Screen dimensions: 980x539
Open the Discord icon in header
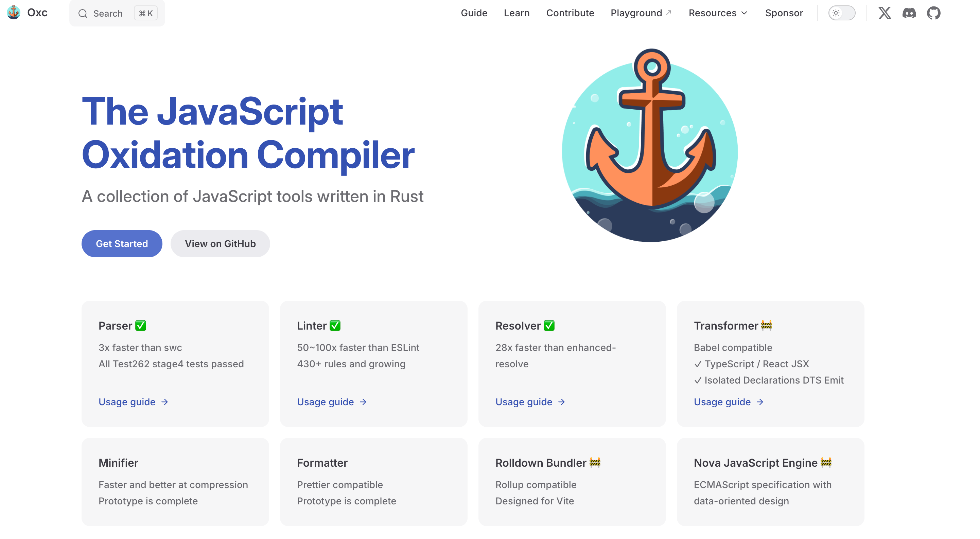(909, 13)
